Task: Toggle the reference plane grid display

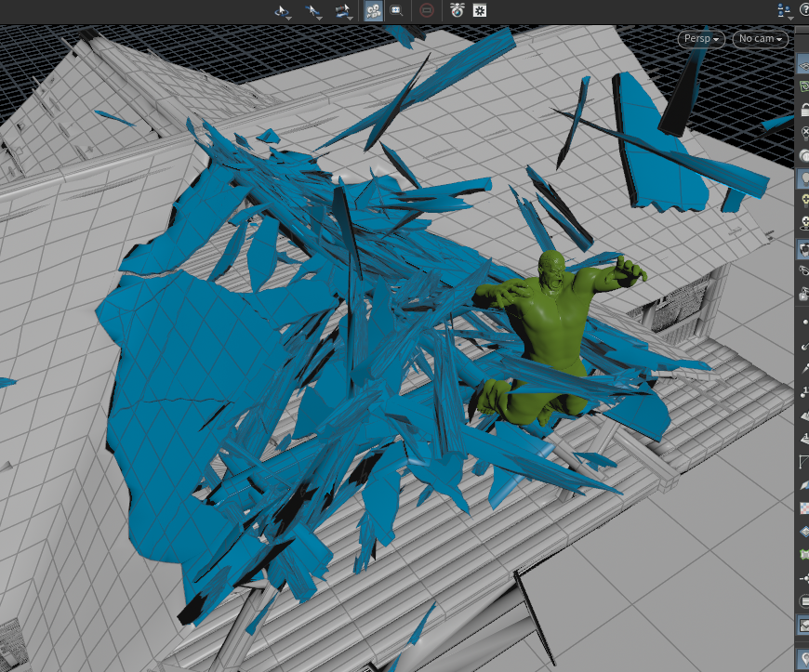Action: pyautogui.click(x=803, y=65)
